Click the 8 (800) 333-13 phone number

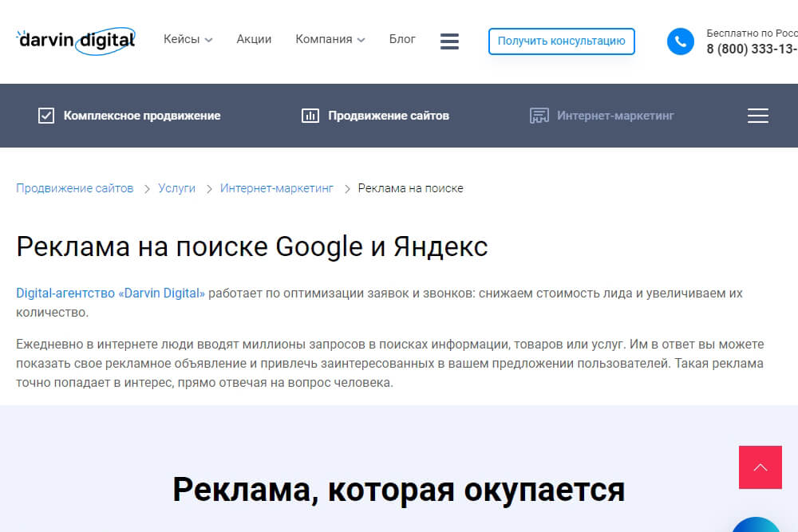[x=753, y=49]
